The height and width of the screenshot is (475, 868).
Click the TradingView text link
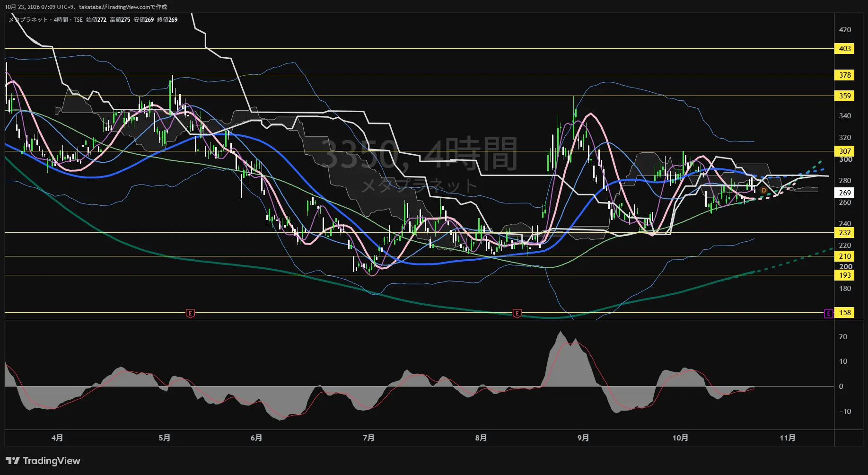click(52, 461)
